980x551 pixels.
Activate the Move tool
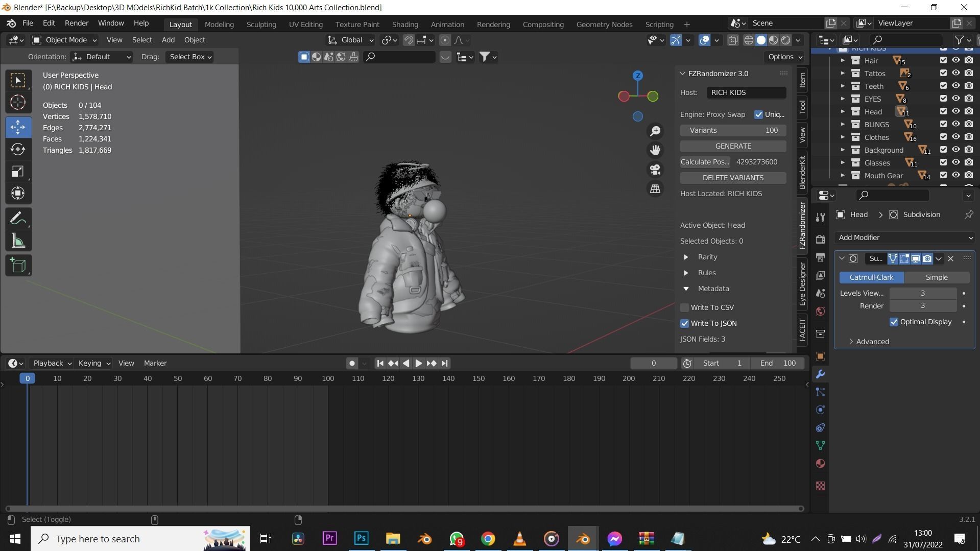(18, 127)
